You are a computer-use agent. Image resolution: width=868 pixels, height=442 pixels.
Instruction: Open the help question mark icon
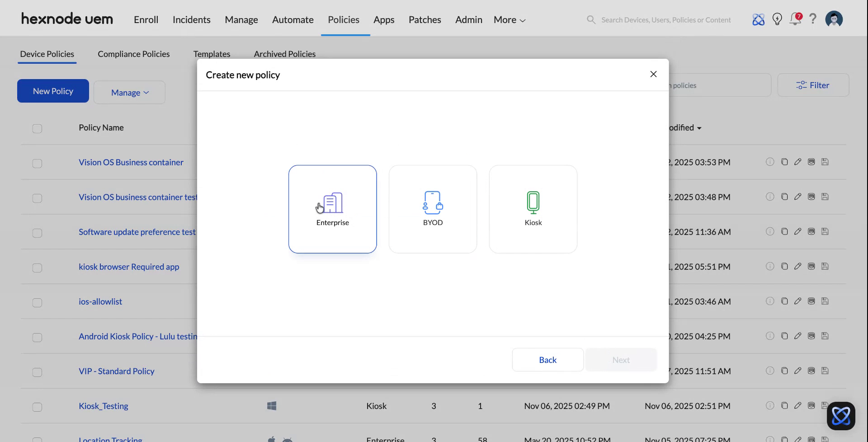pos(813,19)
